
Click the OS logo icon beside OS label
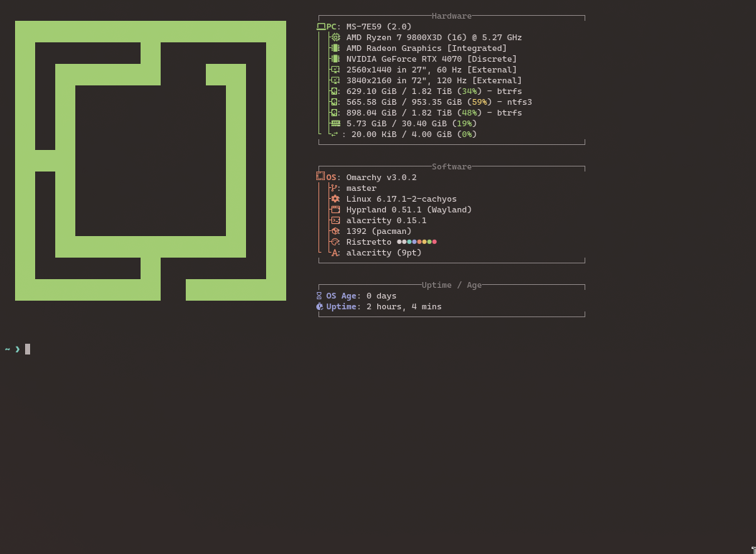click(321, 177)
